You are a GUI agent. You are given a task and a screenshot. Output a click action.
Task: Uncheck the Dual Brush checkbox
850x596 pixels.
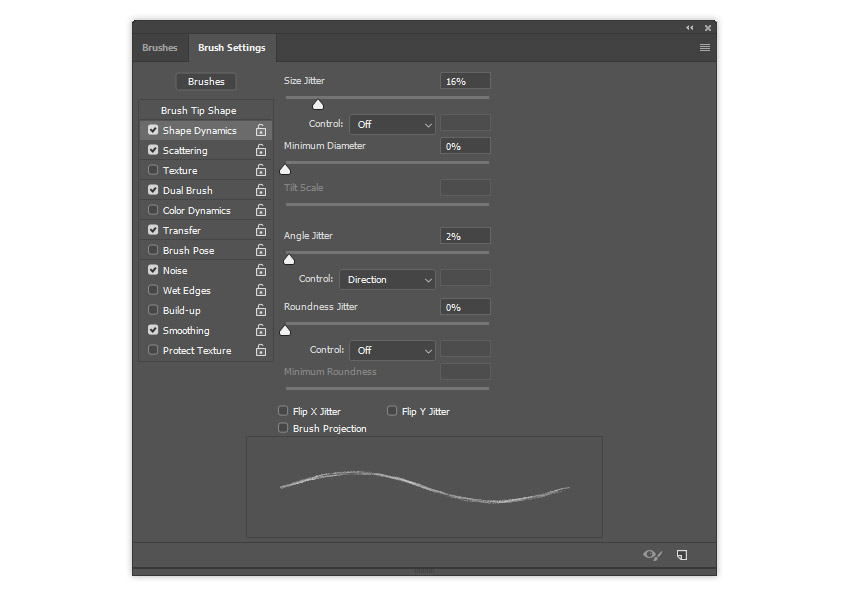153,190
